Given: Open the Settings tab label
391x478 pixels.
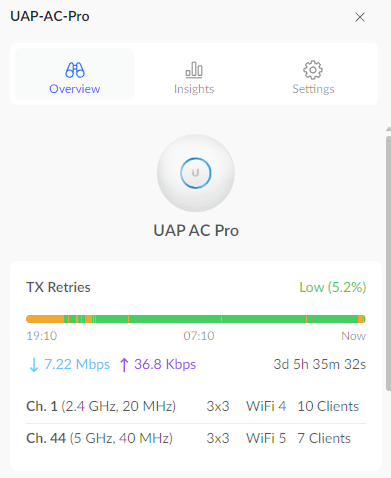Looking at the screenshot, I should click(x=313, y=89).
